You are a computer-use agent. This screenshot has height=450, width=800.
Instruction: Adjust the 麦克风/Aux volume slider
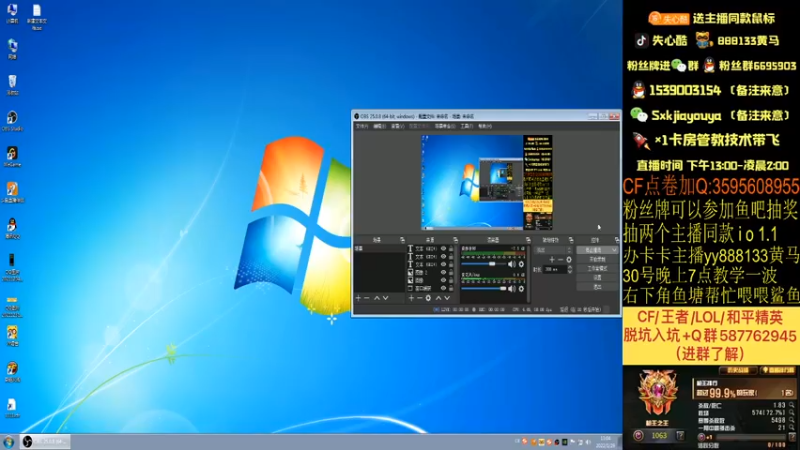pyautogui.click(x=484, y=289)
